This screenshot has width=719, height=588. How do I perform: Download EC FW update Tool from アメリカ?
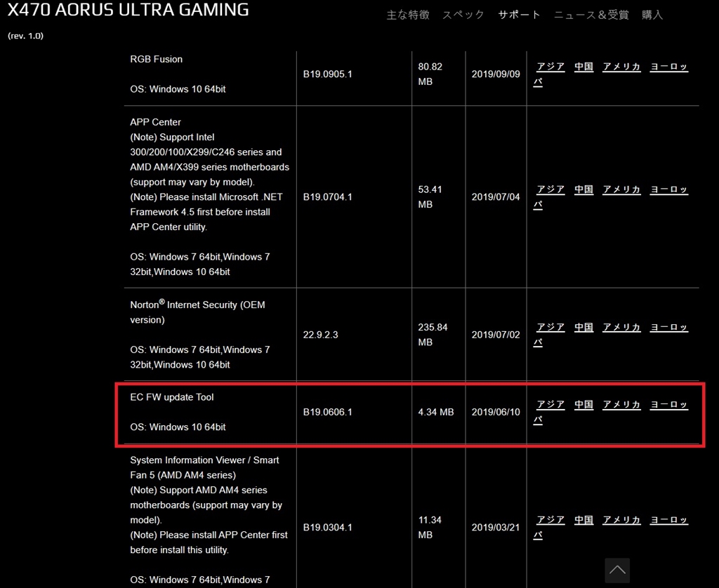[621, 405]
